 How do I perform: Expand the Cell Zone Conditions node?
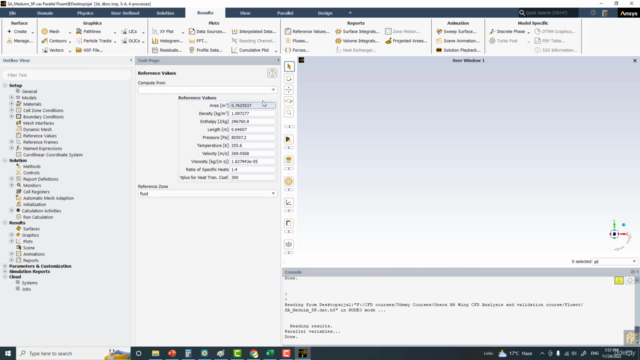tap(11, 110)
